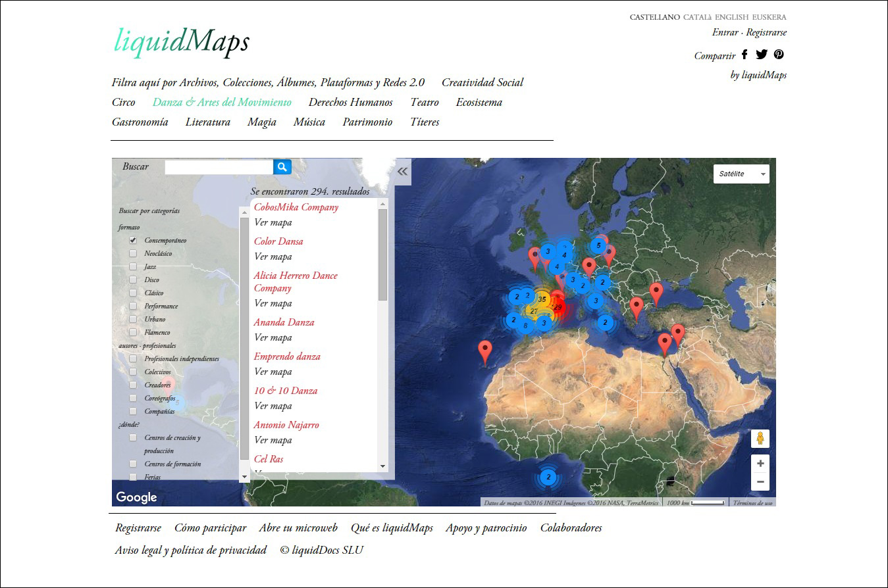Open the blue cluster marker labeled 5
This screenshot has width=888, height=588.
click(598, 245)
